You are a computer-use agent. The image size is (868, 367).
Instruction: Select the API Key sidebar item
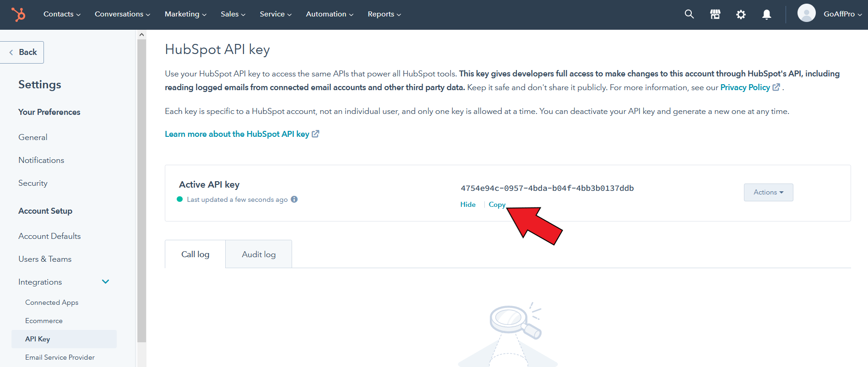click(x=64, y=339)
